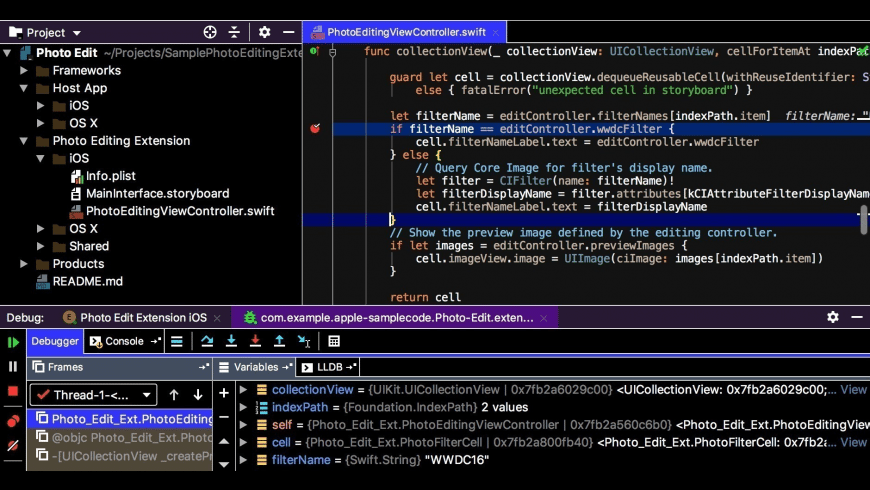Open the Thread-1 dropdown selector
This screenshot has width=870, height=490.
pyautogui.click(x=93, y=395)
